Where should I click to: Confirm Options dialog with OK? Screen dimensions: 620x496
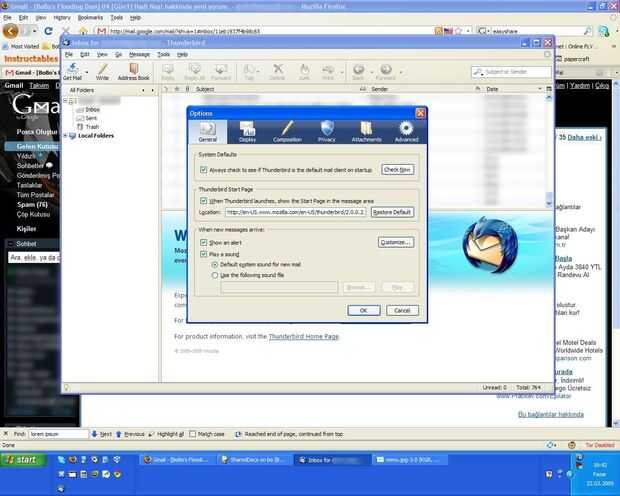click(364, 310)
